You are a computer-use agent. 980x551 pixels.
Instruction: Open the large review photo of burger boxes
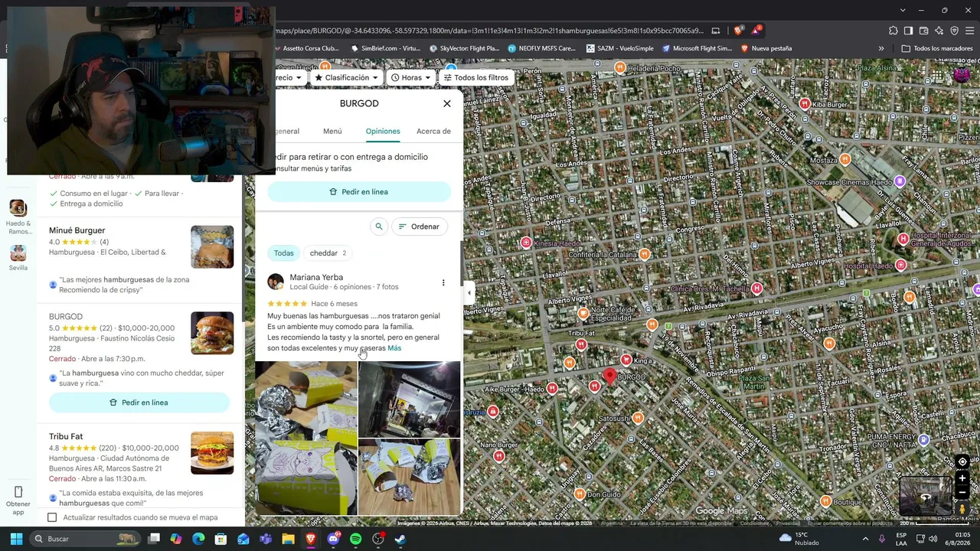tap(306, 438)
